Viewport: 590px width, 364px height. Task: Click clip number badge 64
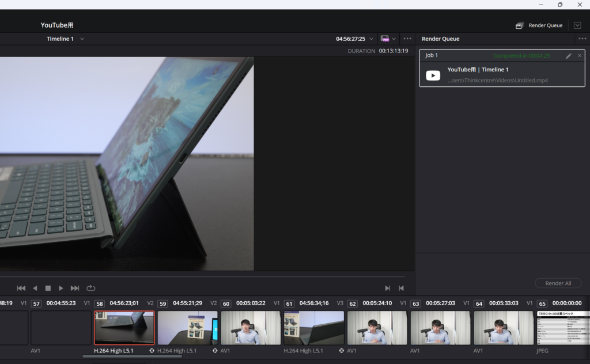click(x=479, y=304)
